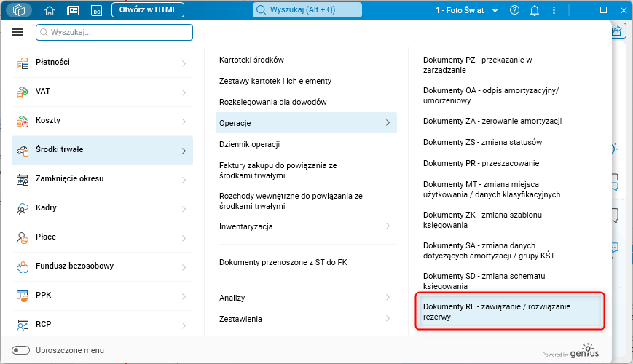Expand the VAT submenu chevron

coord(184,92)
